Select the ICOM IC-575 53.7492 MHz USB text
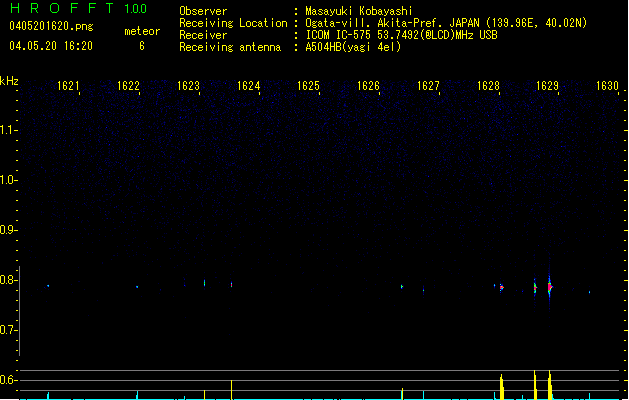This screenshot has width=629, height=400. coord(402,35)
